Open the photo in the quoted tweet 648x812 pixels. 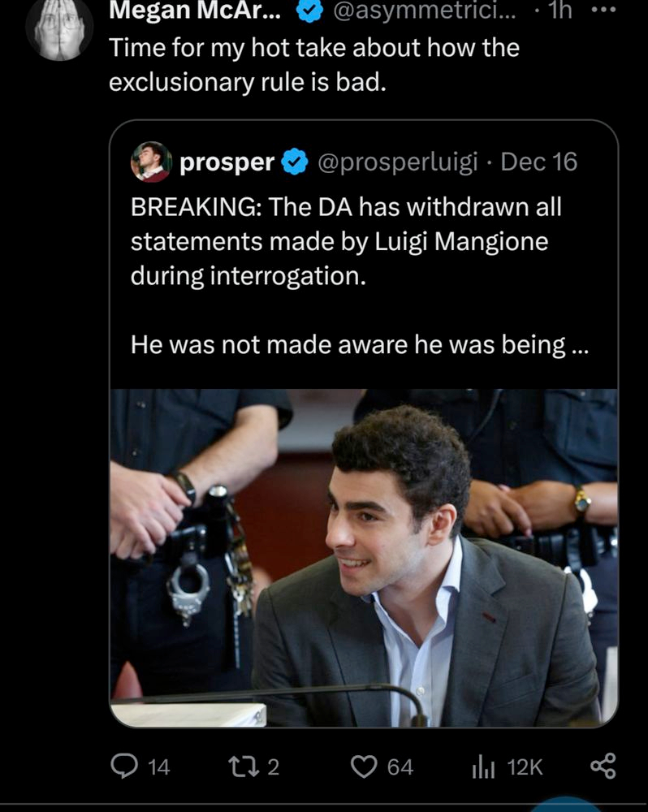click(364, 558)
